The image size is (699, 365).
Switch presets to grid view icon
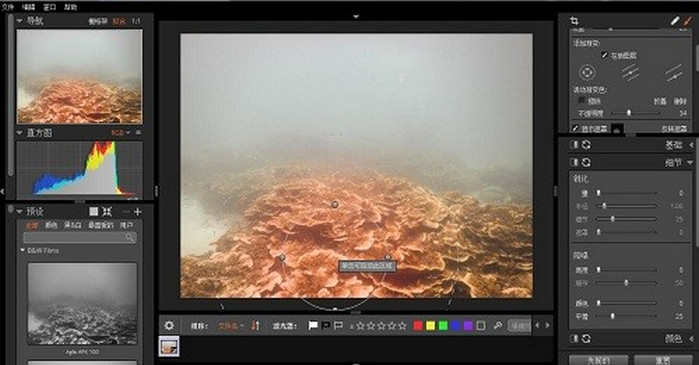(93, 211)
